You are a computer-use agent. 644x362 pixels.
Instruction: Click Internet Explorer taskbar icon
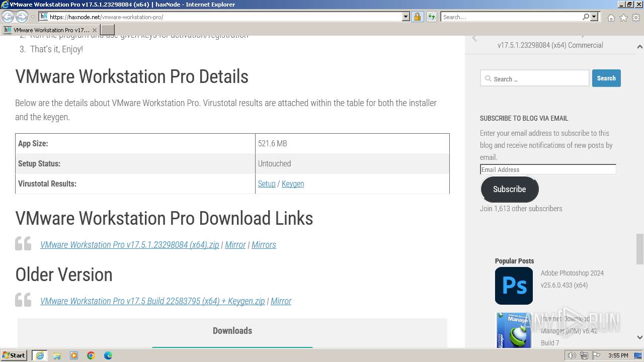(x=40, y=355)
